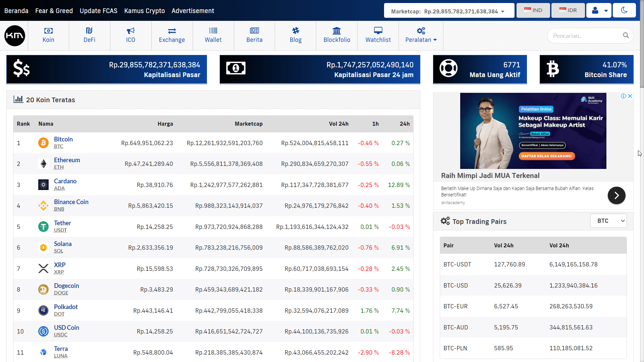Image resolution: width=644 pixels, height=362 pixels.
Task: Click the KM site logo
Action: (15, 36)
